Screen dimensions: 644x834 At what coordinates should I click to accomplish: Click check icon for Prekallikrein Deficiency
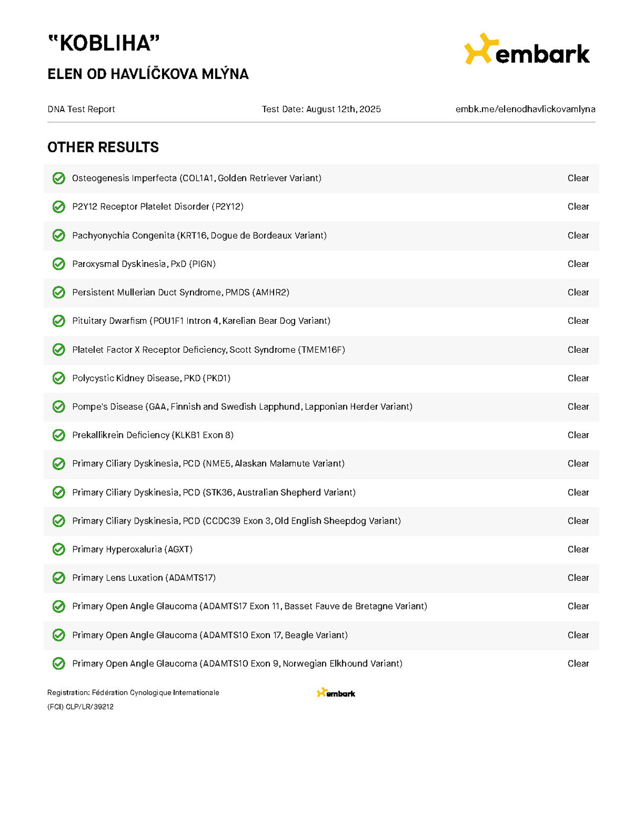click(59, 435)
